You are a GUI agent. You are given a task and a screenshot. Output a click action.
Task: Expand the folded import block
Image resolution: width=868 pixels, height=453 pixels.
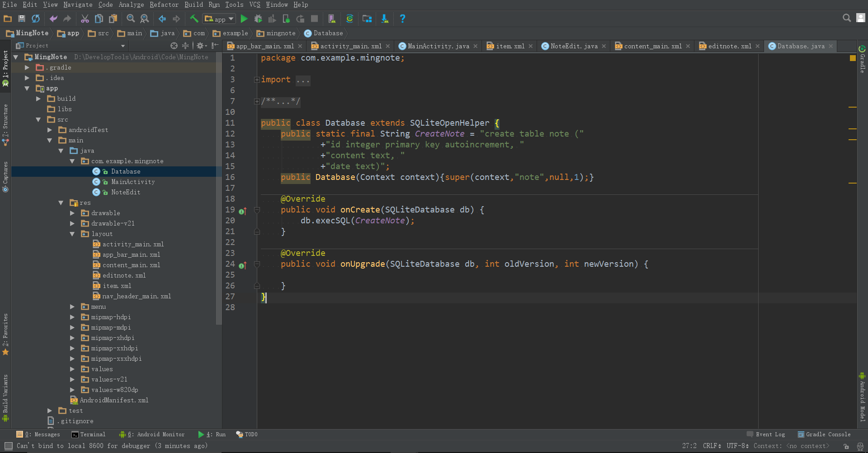pos(257,80)
